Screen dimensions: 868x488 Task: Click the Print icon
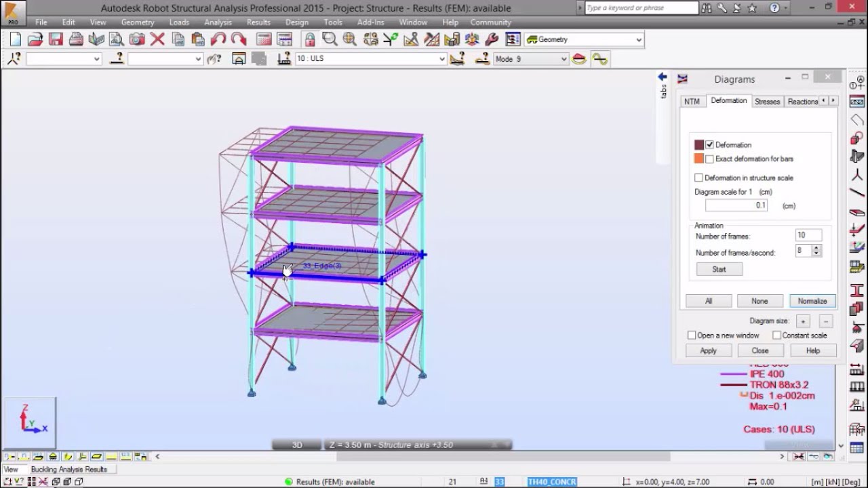point(76,39)
